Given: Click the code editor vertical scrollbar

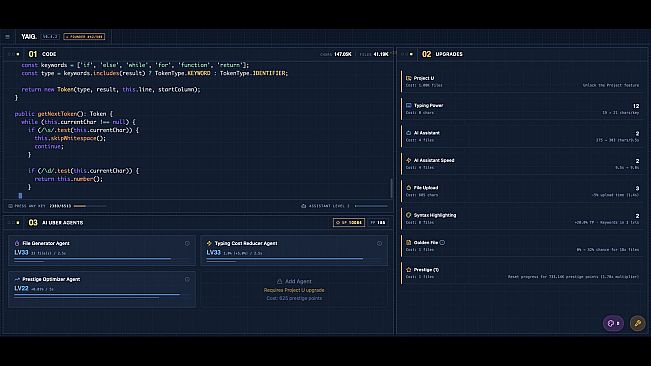Looking at the screenshot, I should (x=391, y=188).
